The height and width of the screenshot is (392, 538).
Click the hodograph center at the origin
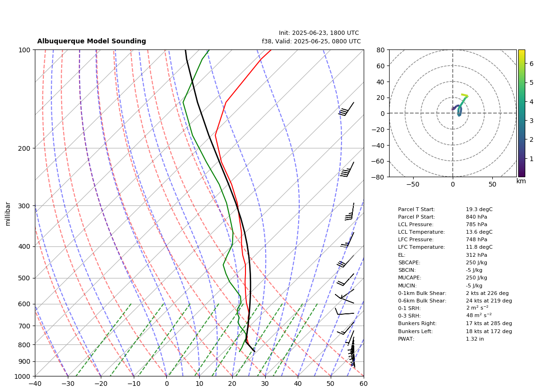pyautogui.click(x=453, y=113)
